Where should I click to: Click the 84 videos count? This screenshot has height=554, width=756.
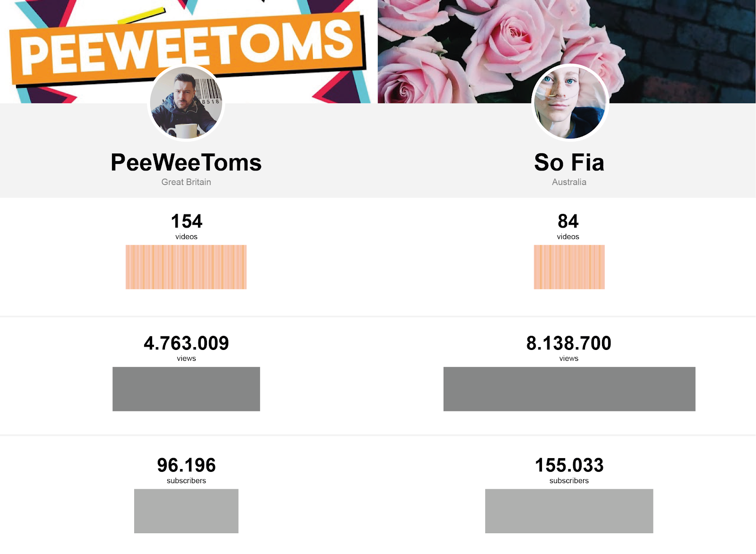(x=568, y=221)
